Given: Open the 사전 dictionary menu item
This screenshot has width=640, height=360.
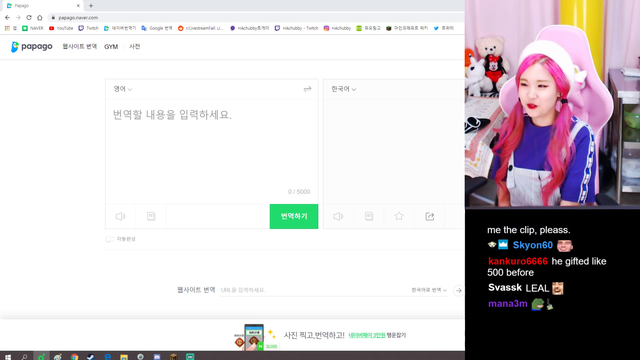Looking at the screenshot, I should coord(135,47).
